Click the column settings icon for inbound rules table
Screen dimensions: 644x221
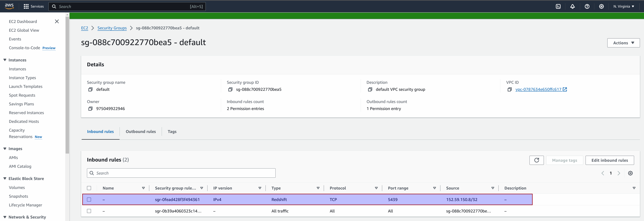[x=630, y=173]
